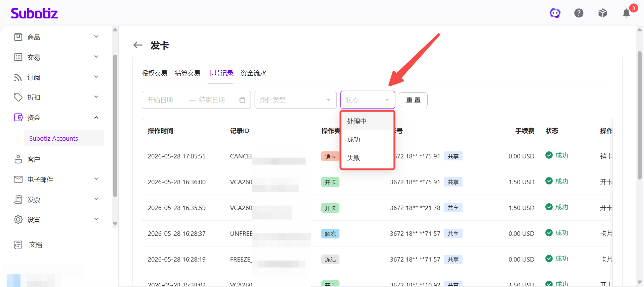
Task: Click 开卡 action in 16:35:59 row
Action: point(606,208)
